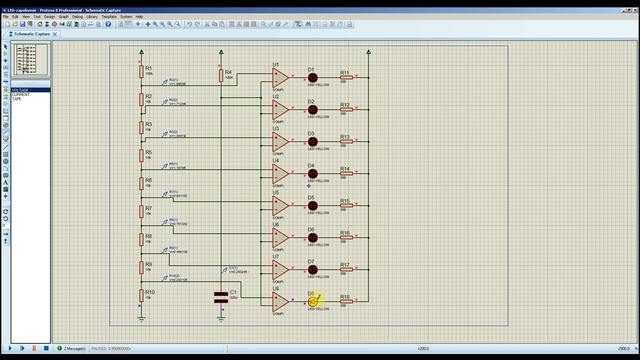Toggle the Wire Autorouter icon
The width and height of the screenshot is (640, 360).
click(x=298, y=24)
